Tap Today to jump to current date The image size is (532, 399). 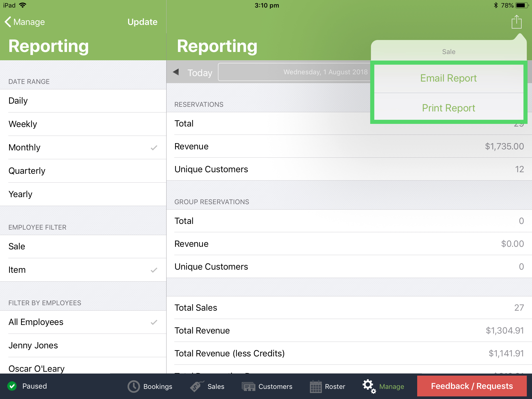point(199,73)
